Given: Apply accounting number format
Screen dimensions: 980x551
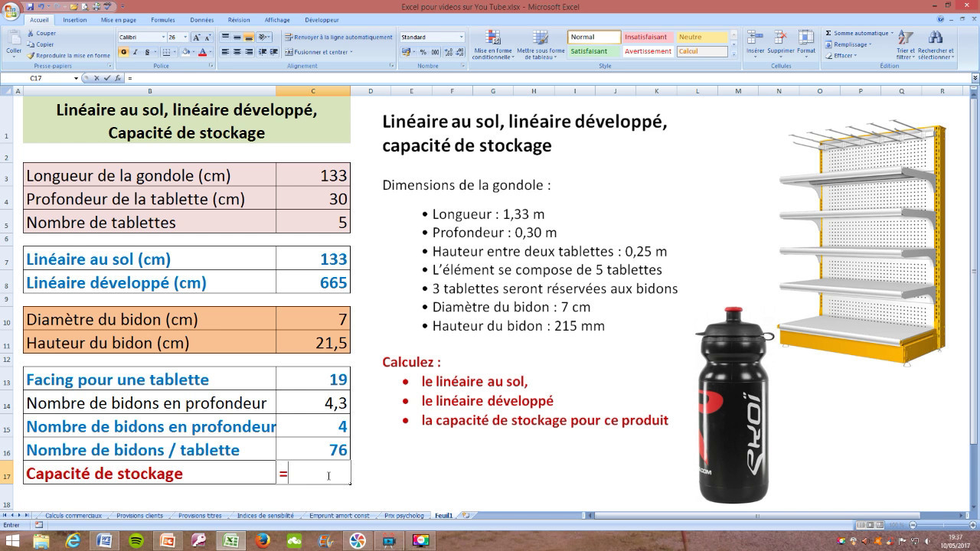Looking at the screenshot, I should tap(407, 52).
